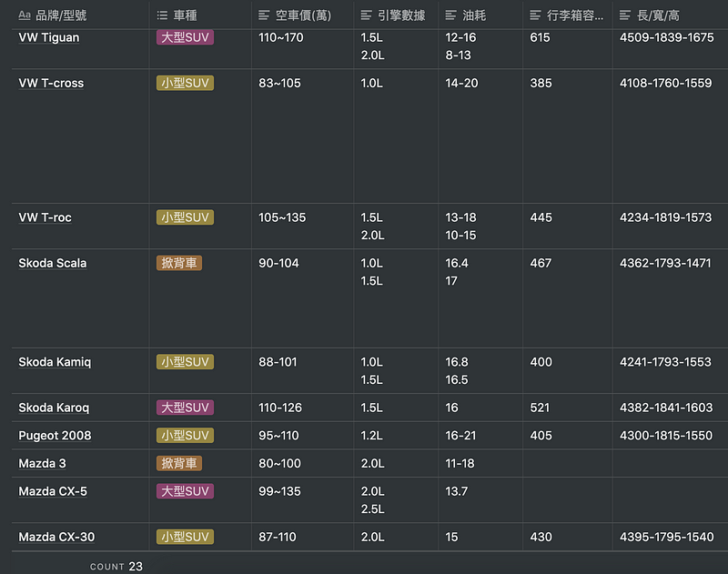This screenshot has height=574, width=728.
Task: Click the price cell 110-126
Action: 303,408
